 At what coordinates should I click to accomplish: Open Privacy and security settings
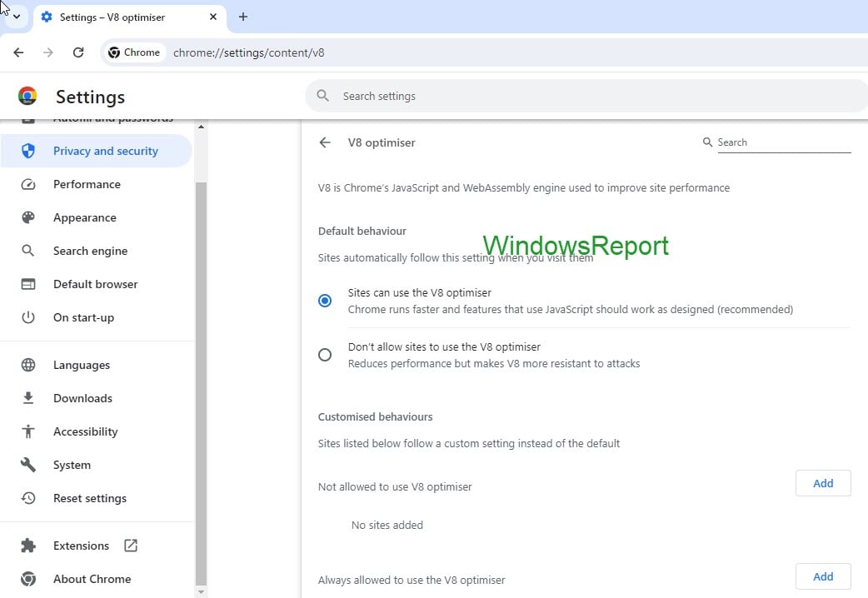(x=97, y=151)
